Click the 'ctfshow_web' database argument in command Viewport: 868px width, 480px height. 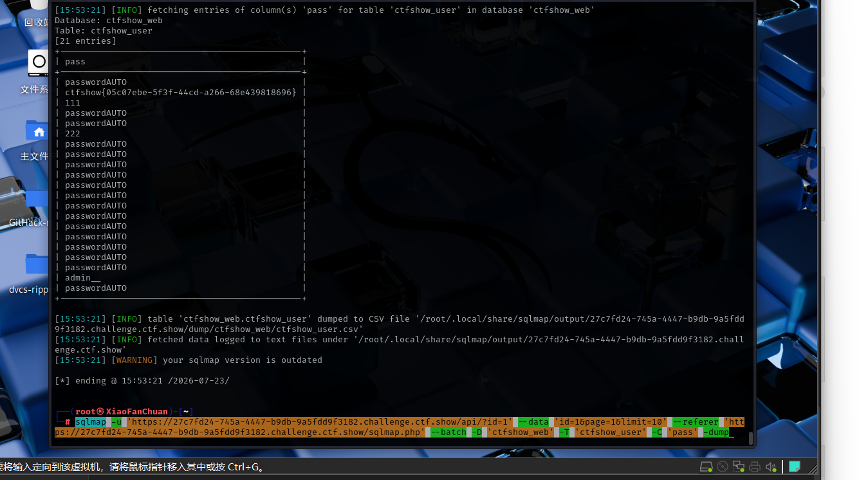(x=521, y=432)
